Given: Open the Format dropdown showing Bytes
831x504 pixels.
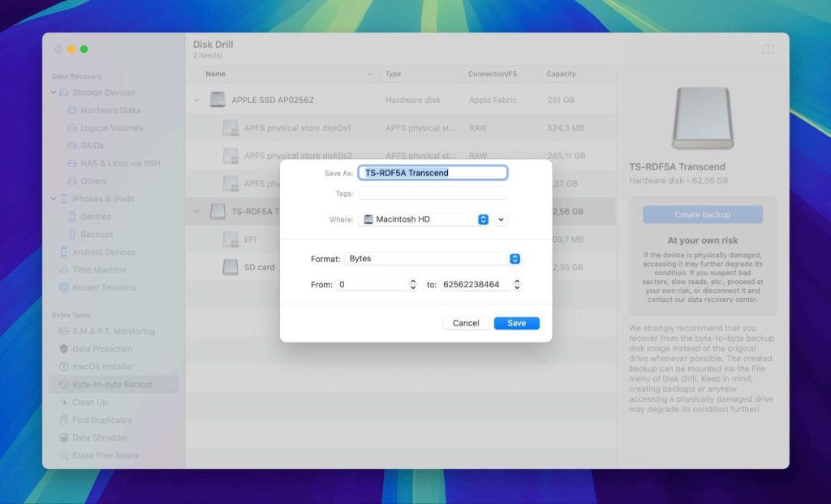Looking at the screenshot, I should coord(514,258).
